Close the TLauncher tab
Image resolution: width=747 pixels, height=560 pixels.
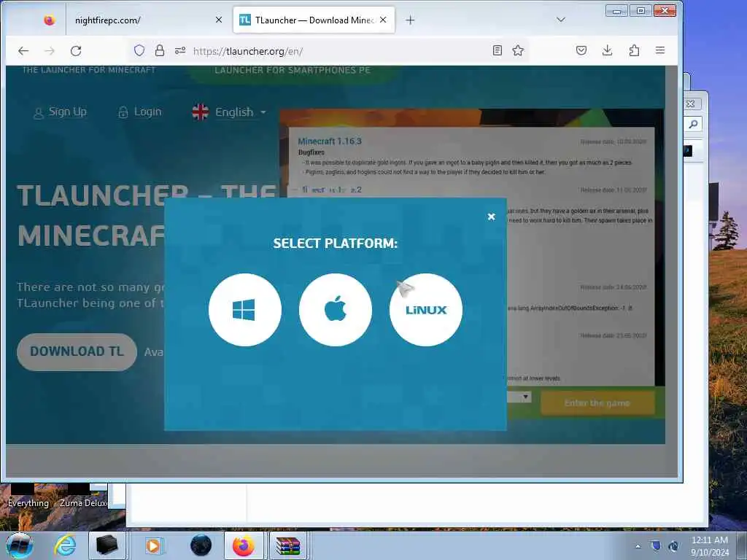(383, 20)
